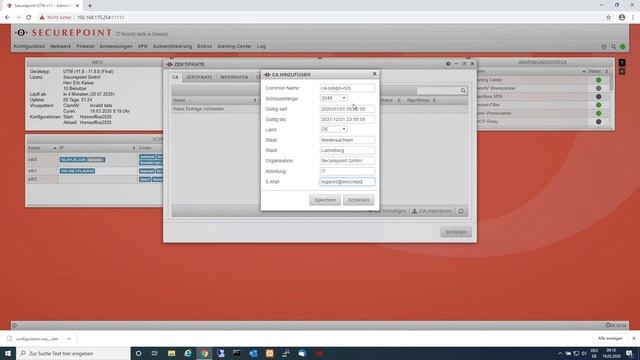Open Chrome from the taskbar
Viewport: 640px width, 360px height.
point(204,353)
